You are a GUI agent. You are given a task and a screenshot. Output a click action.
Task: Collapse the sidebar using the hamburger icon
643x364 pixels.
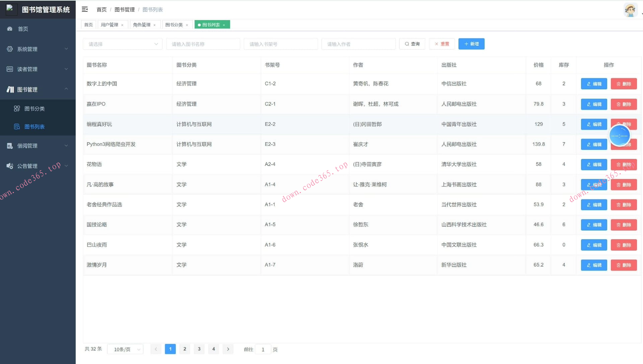[x=84, y=9]
